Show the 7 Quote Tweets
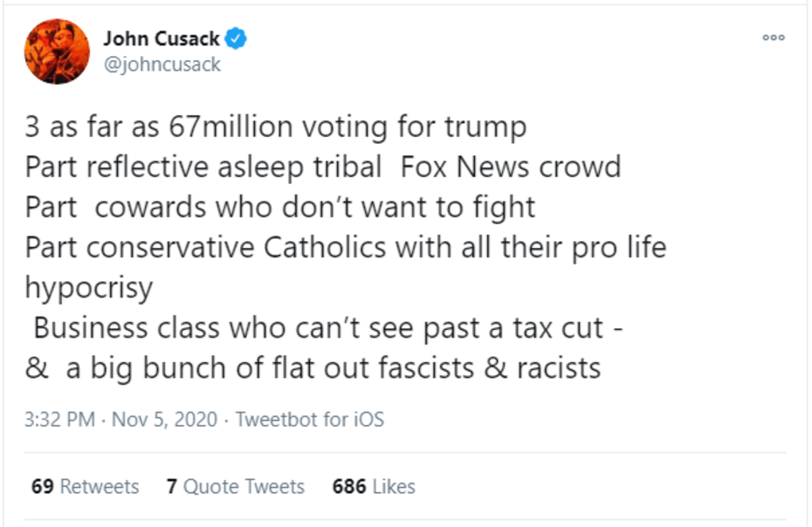The height and width of the screenshot is (527, 812). coord(235,486)
